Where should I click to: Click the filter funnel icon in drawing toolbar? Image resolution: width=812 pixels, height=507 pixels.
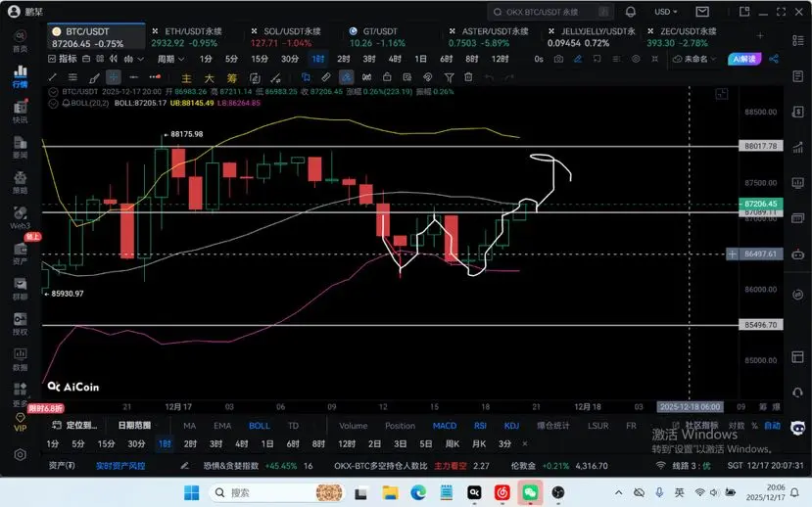449,77
